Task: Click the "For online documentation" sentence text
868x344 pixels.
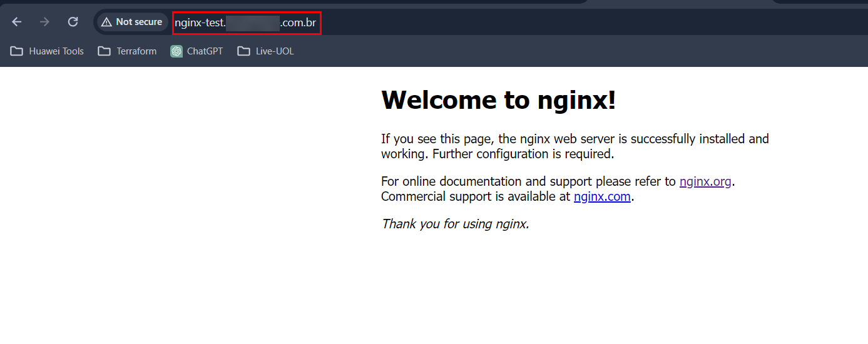Action: [529, 181]
